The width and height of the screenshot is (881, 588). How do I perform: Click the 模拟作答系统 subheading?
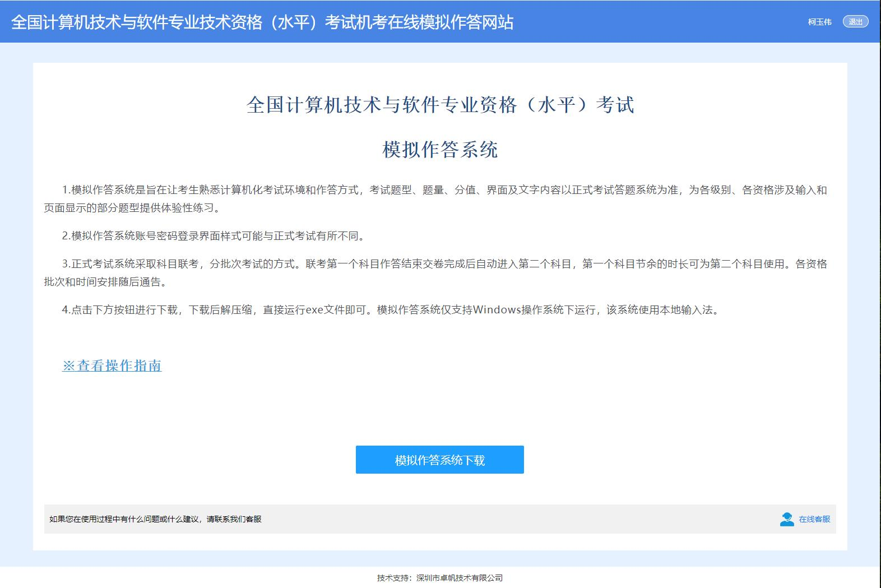pos(440,150)
